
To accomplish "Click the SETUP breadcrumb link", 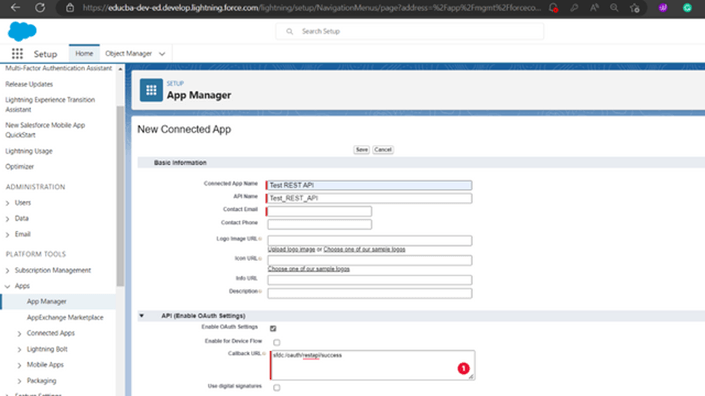I will pos(175,84).
